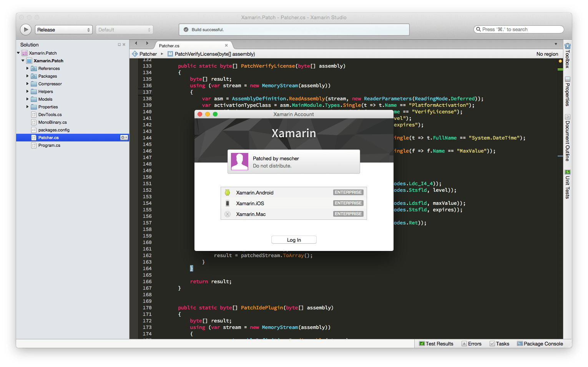Click the Patched by mescher text
Screen dimensions: 588x367
pos(276,158)
